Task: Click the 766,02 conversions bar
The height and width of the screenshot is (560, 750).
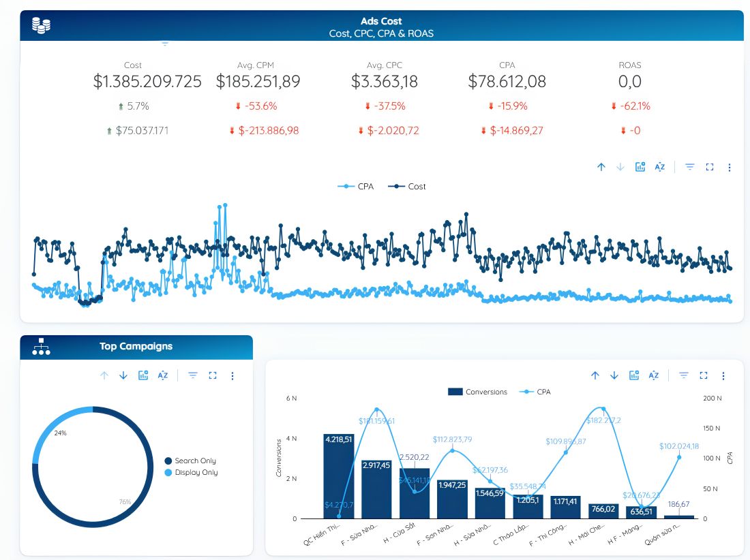Action: pos(603,511)
